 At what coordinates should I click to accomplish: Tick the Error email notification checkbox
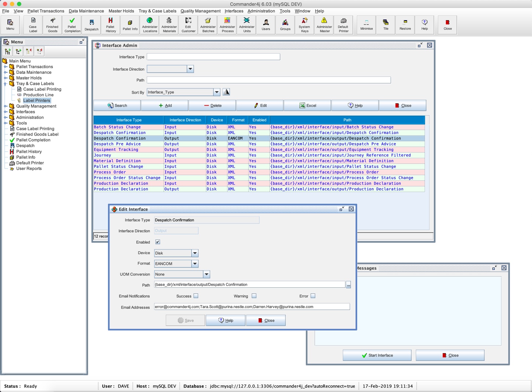click(313, 296)
